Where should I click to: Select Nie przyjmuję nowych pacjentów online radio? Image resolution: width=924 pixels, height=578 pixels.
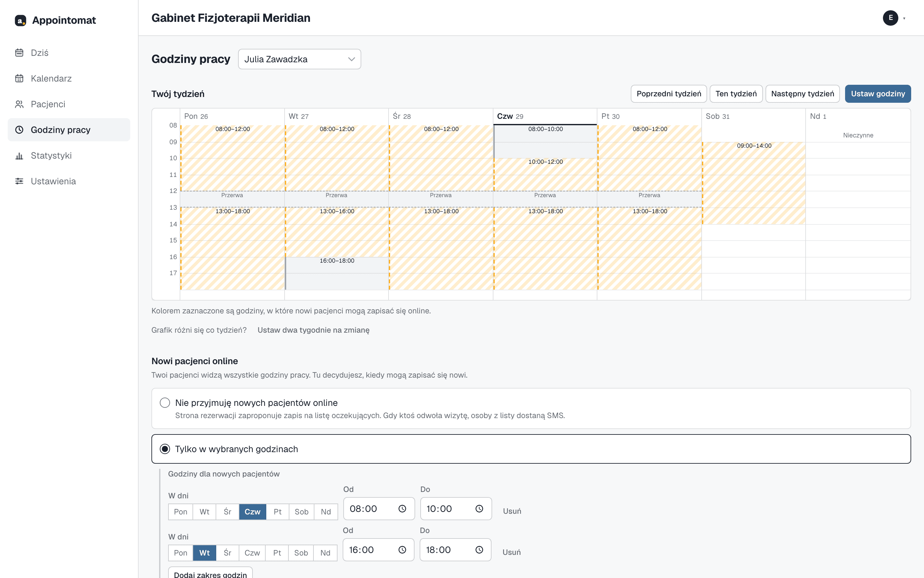click(165, 403)
